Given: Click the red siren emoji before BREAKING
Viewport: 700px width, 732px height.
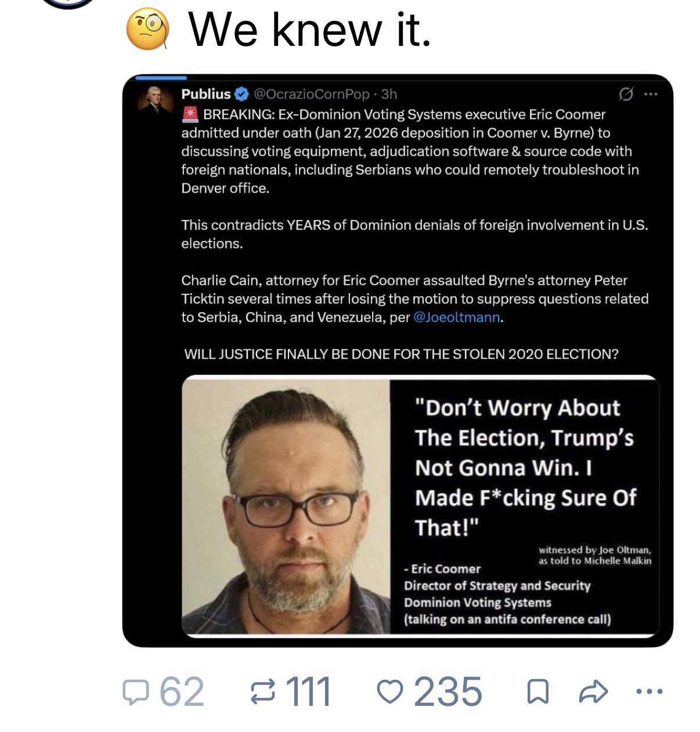Looking at the screenshot, I should pos(190,114).
